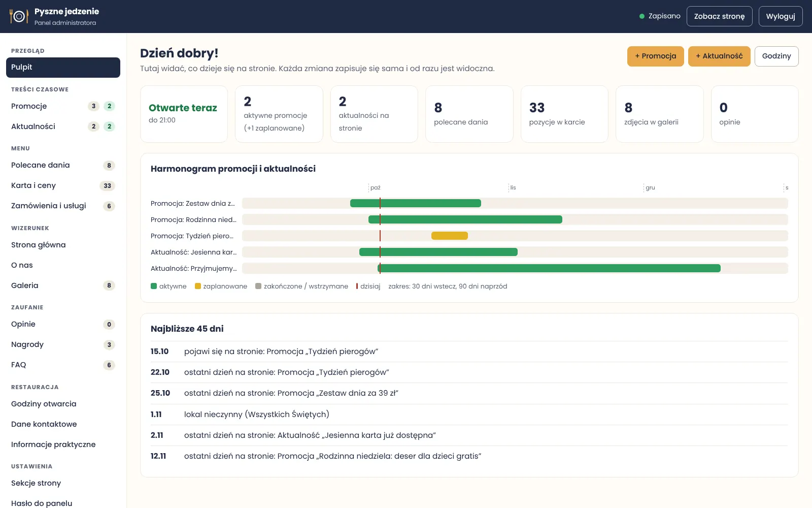Click the yellow zaplanowane legend swatch

coord(198,286)
